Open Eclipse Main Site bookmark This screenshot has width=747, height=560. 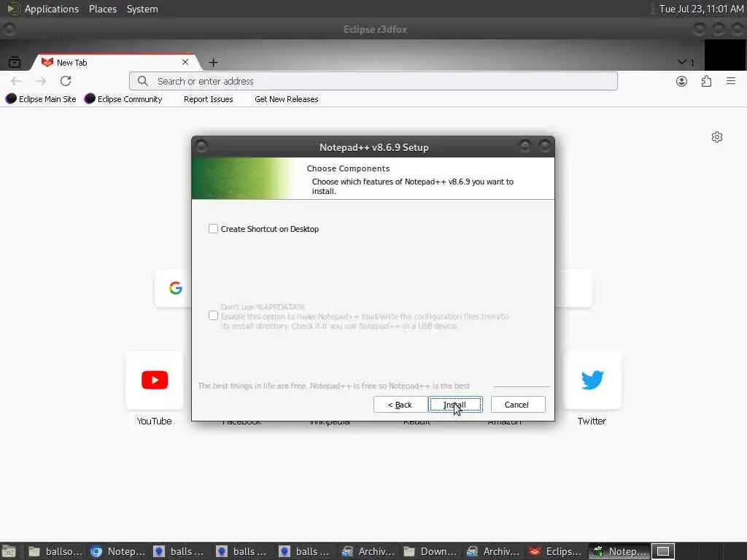[x=41, y=99]
